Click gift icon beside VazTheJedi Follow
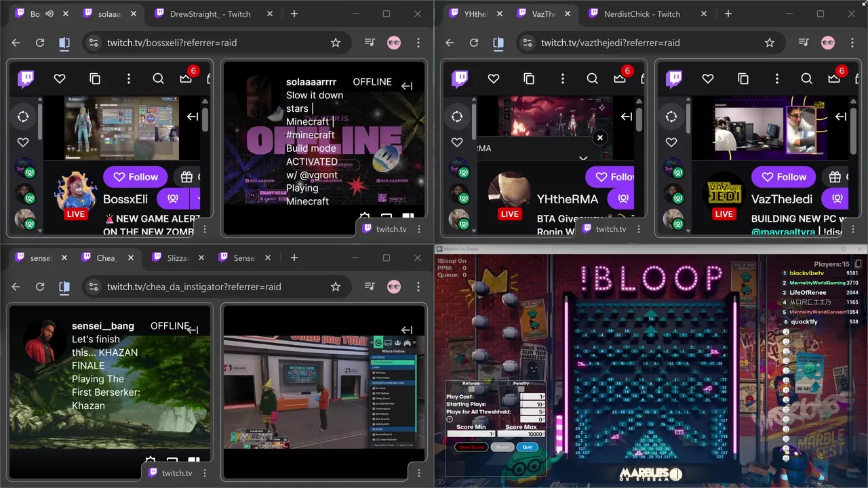The image size is (868, 488). click(835, 177)
